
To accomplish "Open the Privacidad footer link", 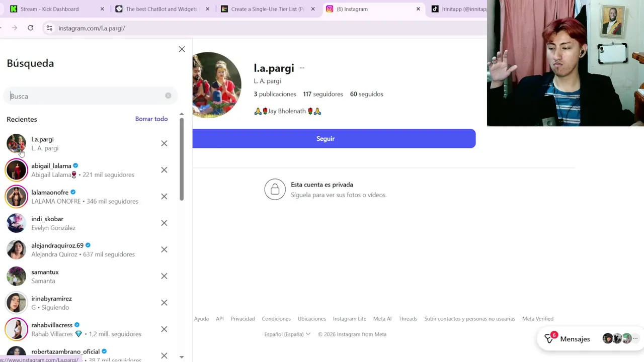I will pos(243,319).
